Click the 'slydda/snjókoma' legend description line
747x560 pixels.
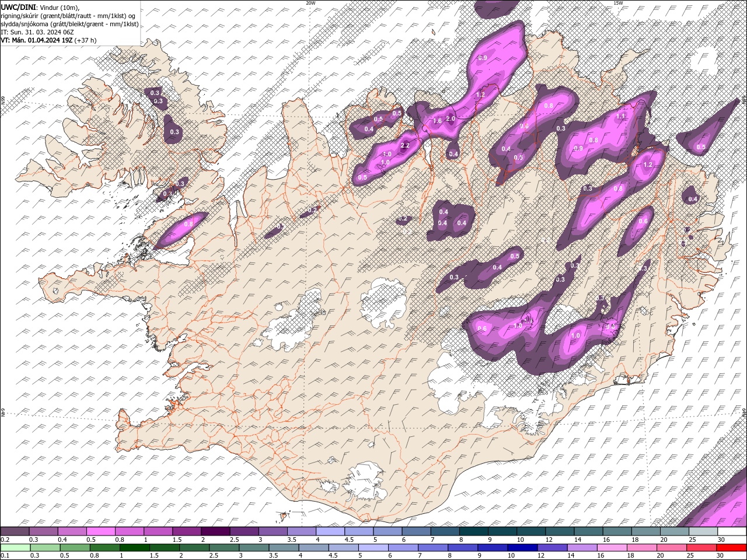tap(69, 24)
